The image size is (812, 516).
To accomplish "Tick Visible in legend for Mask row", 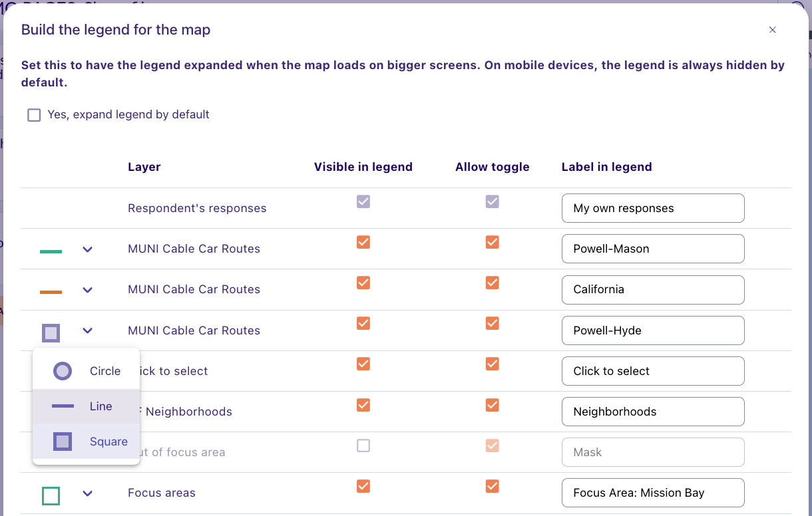I will (x=363, y=446).
